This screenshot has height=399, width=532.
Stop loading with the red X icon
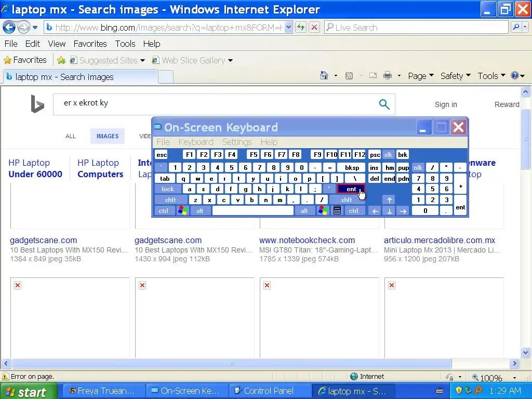click(314, 27)
